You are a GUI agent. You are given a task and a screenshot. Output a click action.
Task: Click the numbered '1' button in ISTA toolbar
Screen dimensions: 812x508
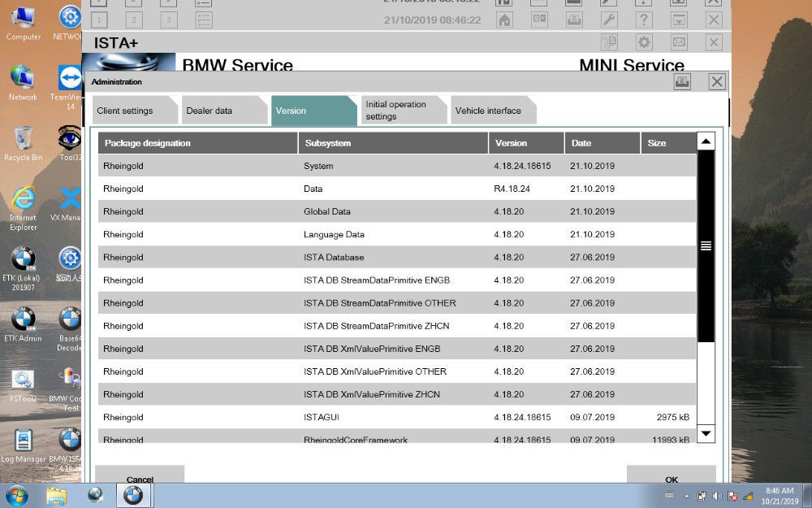click(99, 20)
